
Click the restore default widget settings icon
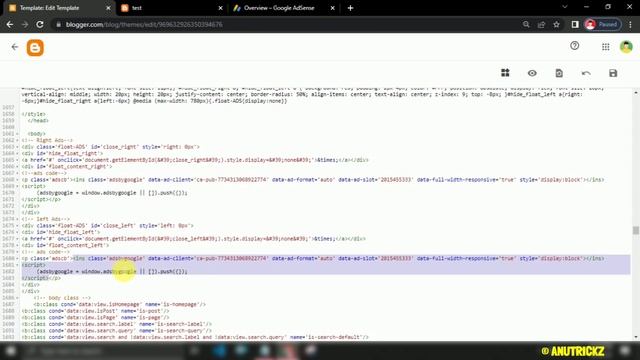coord(559,73)
